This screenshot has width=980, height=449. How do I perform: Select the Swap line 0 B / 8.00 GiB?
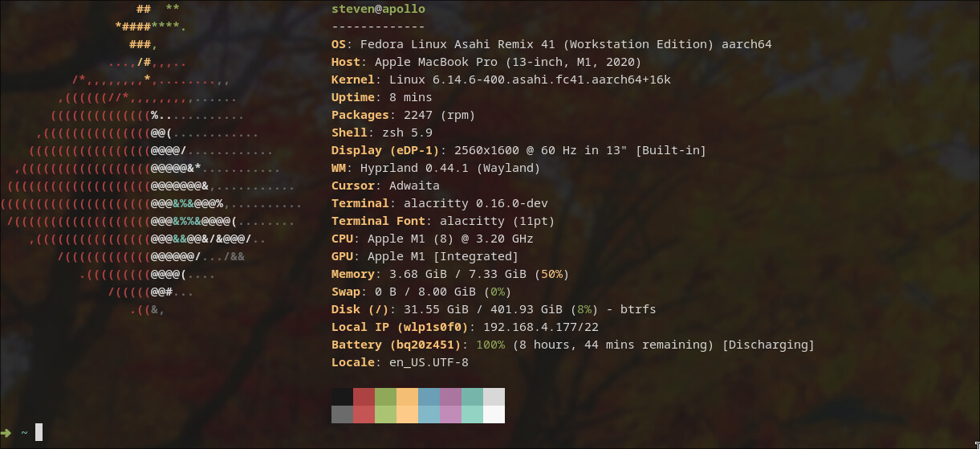pos(421,292)
